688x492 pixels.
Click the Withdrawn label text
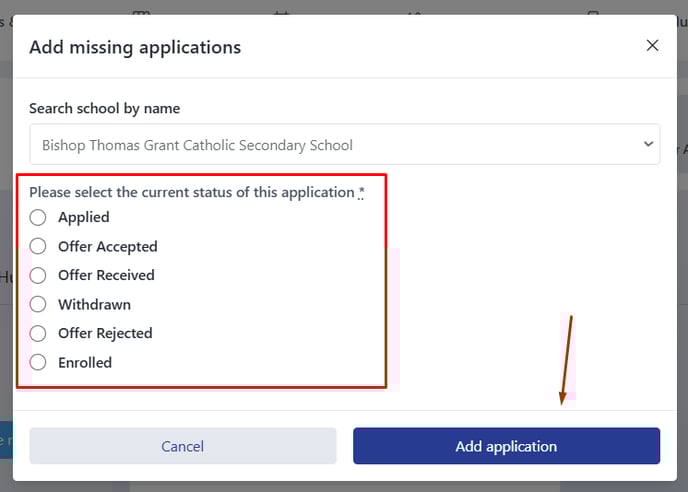point(94,305)
